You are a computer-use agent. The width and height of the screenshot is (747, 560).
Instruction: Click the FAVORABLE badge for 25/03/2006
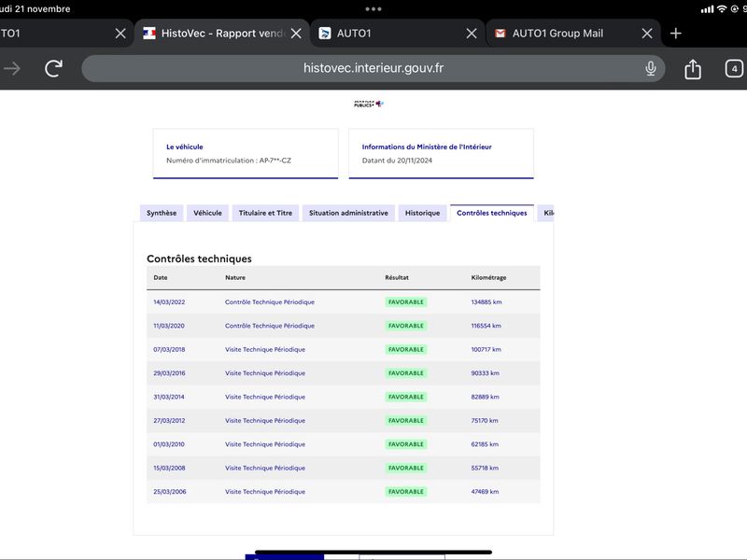coord(406,492)
